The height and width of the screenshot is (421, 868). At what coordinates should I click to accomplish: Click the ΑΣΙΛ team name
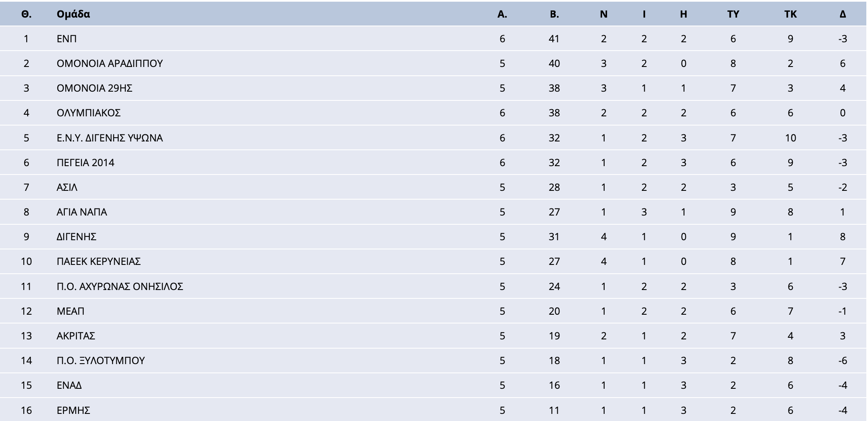coord(67,187)
